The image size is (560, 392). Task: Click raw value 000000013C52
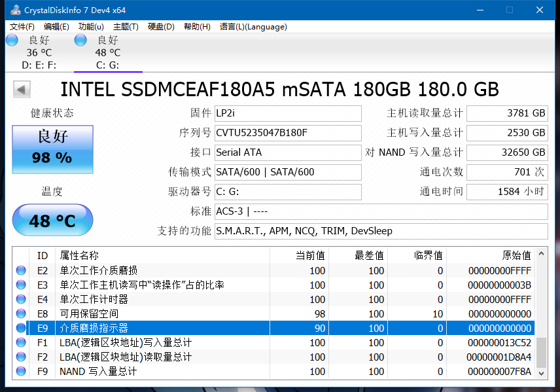pos(499,343)
